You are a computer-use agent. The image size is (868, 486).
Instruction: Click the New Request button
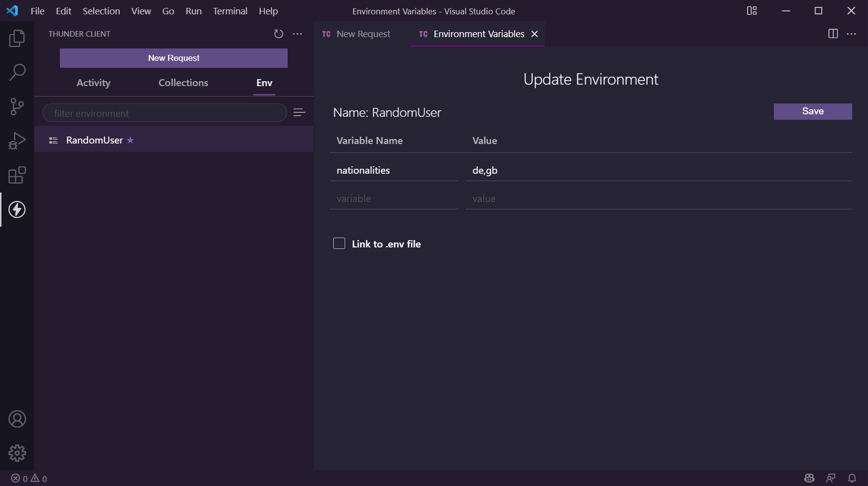pos(173,58)
